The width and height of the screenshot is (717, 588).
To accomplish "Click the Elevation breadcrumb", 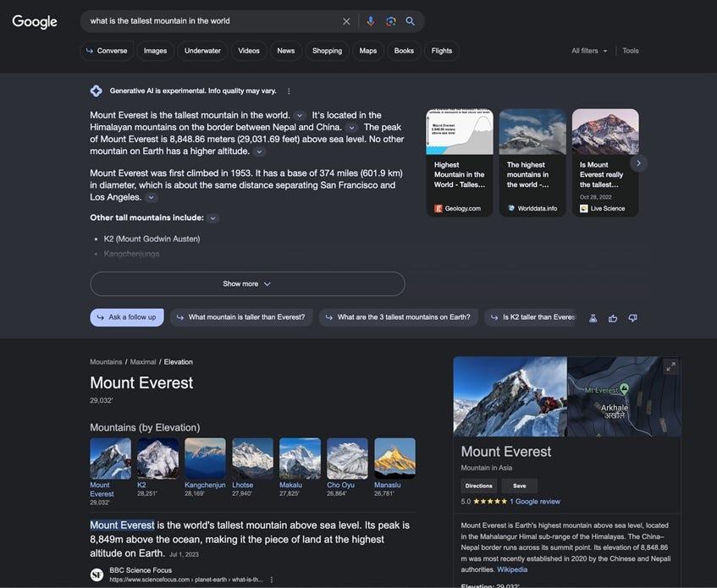I will tap(179, 362).
